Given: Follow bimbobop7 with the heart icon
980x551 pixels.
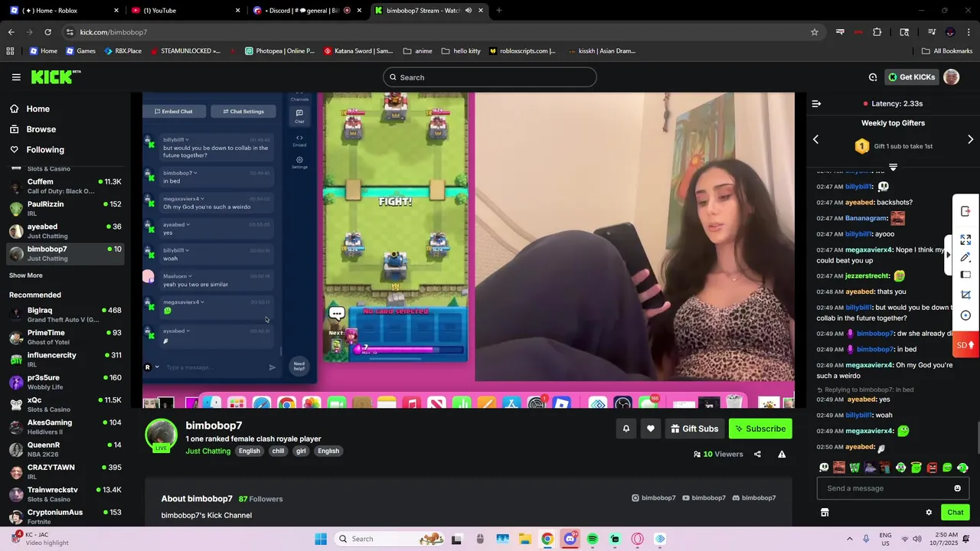Looking at the screenshot, I should 651,429.
